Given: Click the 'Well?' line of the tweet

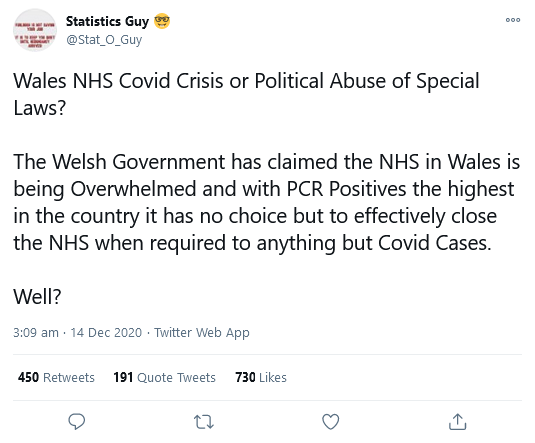Looking at the screenshot, I should click(37, 296).
